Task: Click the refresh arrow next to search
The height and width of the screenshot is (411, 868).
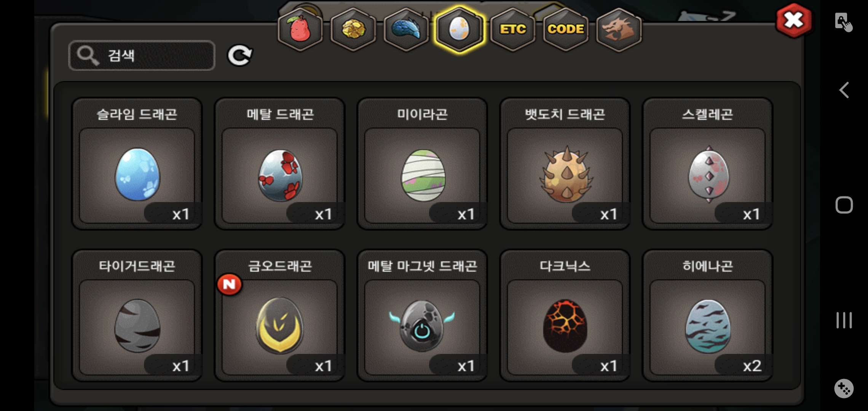Action: point(239,56)
